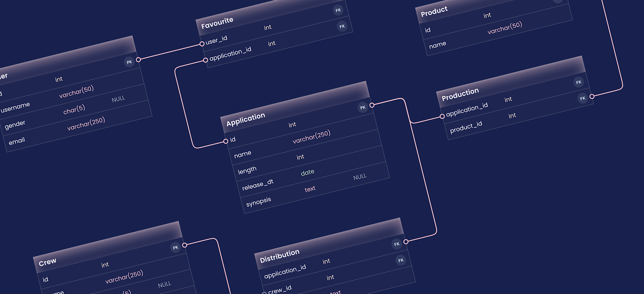Screen dimensions: 644x294
Task: Click the int type of Product id
Action: pos(487,15)
